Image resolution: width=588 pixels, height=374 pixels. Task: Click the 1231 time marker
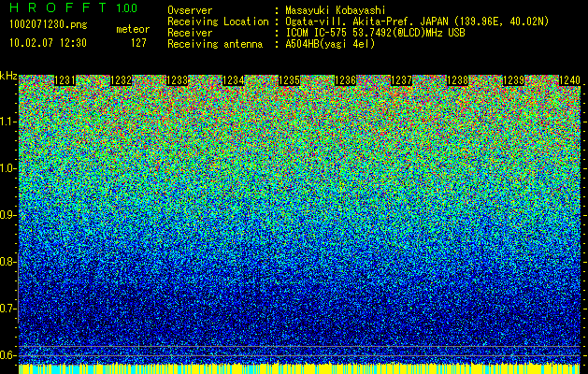pyautogui.click(x=65, y=80)
